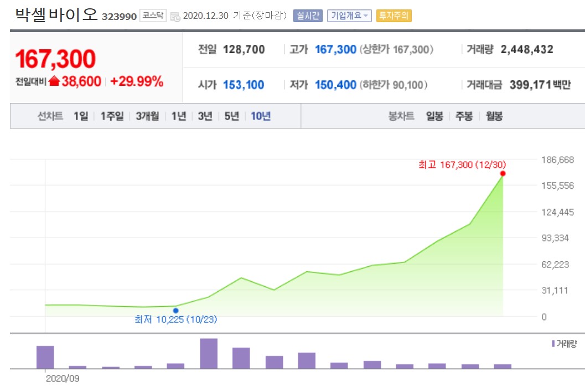Show the 5년 chart period
The image size is (585, 392).
(x=231, y=116)
